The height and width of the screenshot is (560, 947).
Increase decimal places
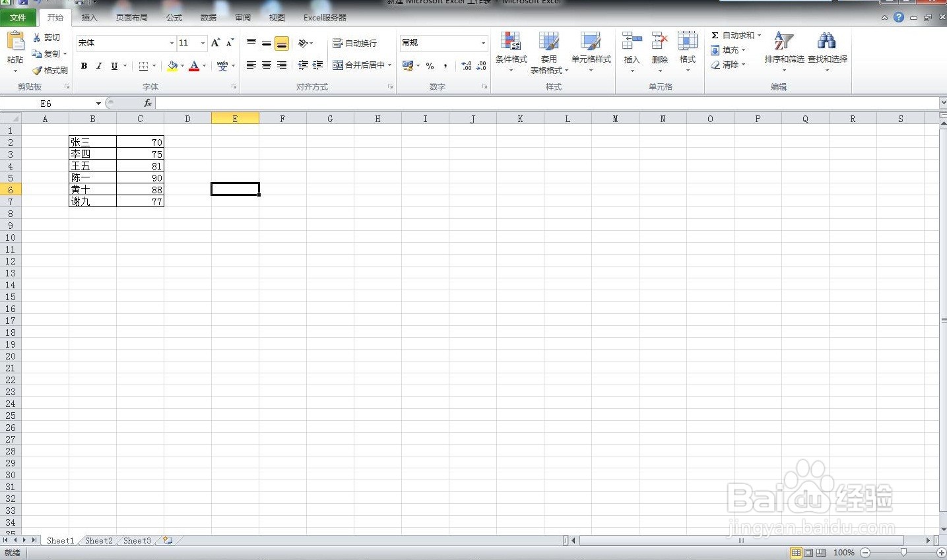pyautogui.click(x=467, y=66)
